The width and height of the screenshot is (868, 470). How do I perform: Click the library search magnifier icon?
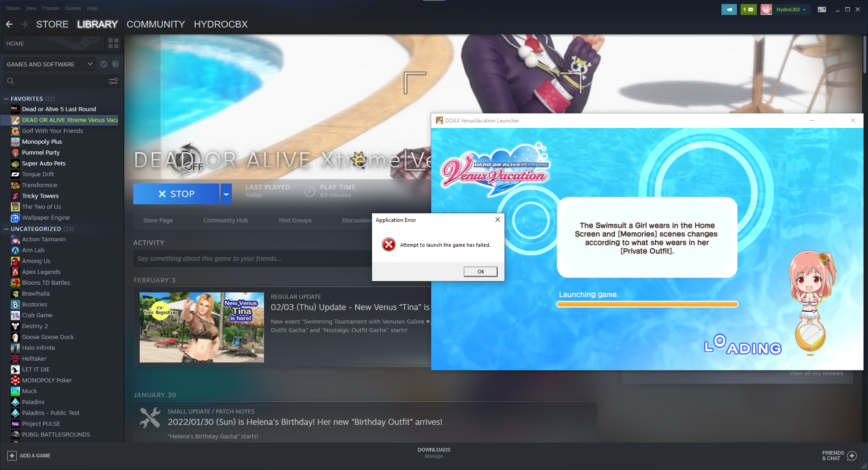coord(11,81)
